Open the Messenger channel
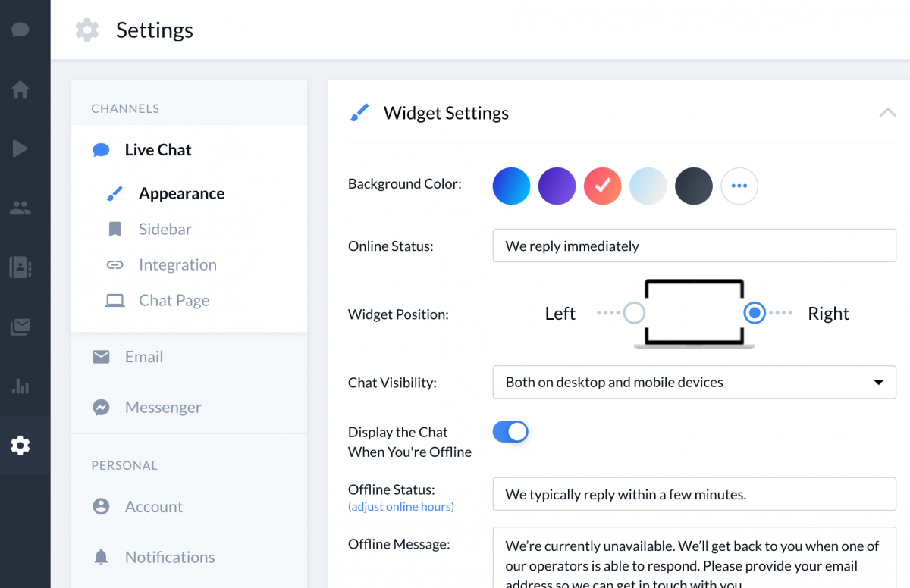910x588 pixels. click(x=163, y=407)
